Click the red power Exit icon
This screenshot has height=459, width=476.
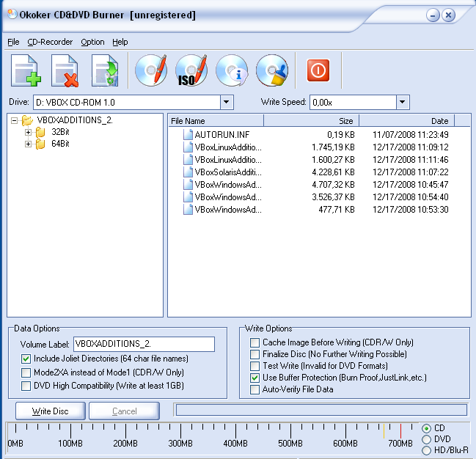click(318, 70)
